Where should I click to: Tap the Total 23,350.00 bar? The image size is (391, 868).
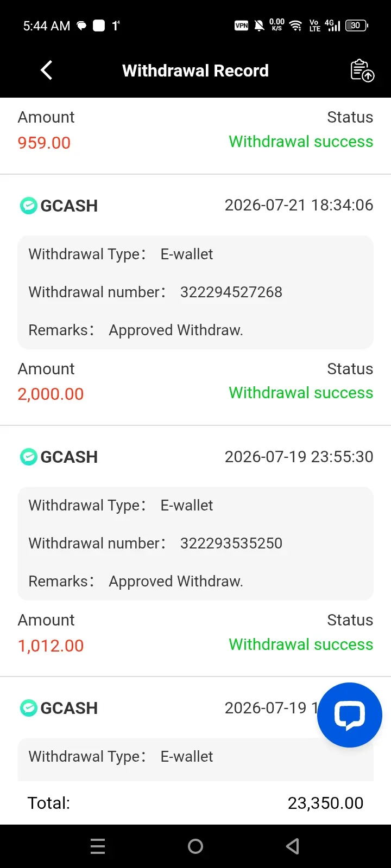click(x=195, y=803)
